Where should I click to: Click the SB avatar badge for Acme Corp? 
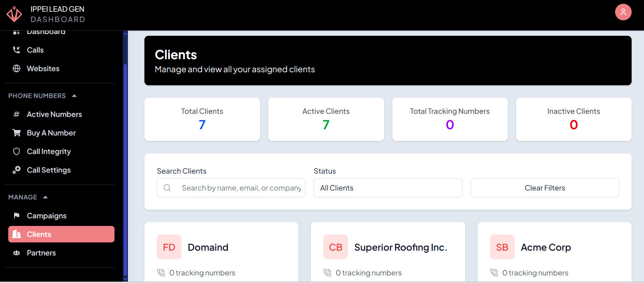point(502,247)
